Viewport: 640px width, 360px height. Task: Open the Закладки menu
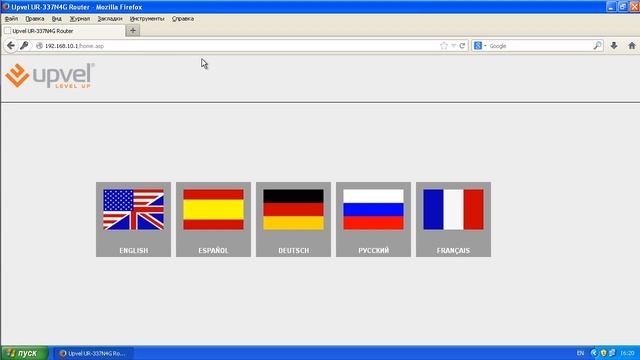click(110, 19)
